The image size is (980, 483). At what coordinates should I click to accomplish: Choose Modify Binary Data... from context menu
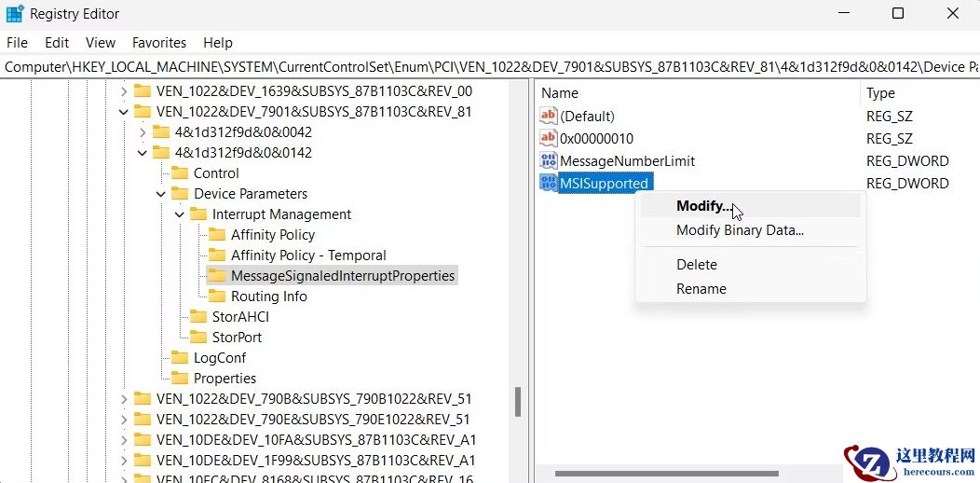tap(751, 230)
